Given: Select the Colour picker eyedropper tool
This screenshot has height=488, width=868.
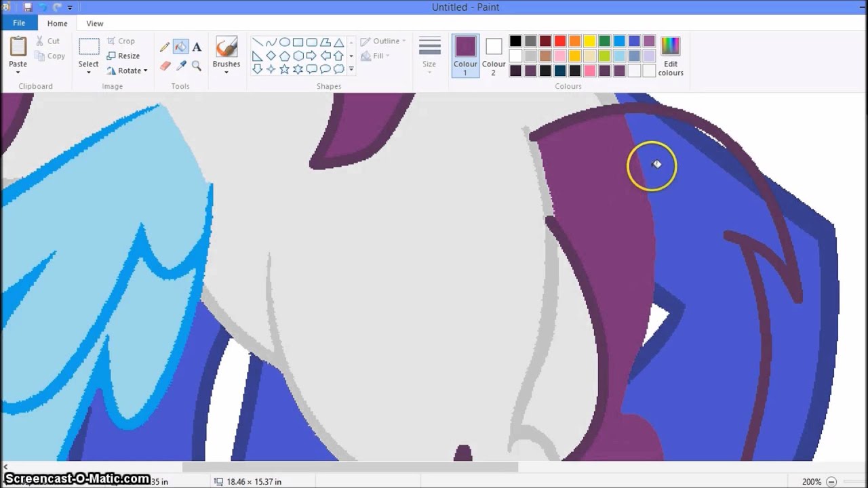Looking at the screenshot, I should pyautogui.click(x=181, y=66).
